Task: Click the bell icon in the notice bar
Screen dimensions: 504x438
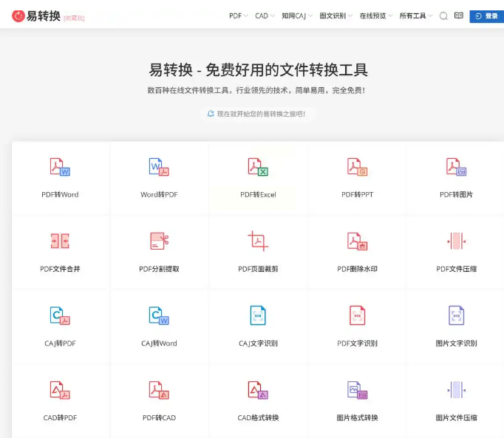Action: click(x=211, y=114)
